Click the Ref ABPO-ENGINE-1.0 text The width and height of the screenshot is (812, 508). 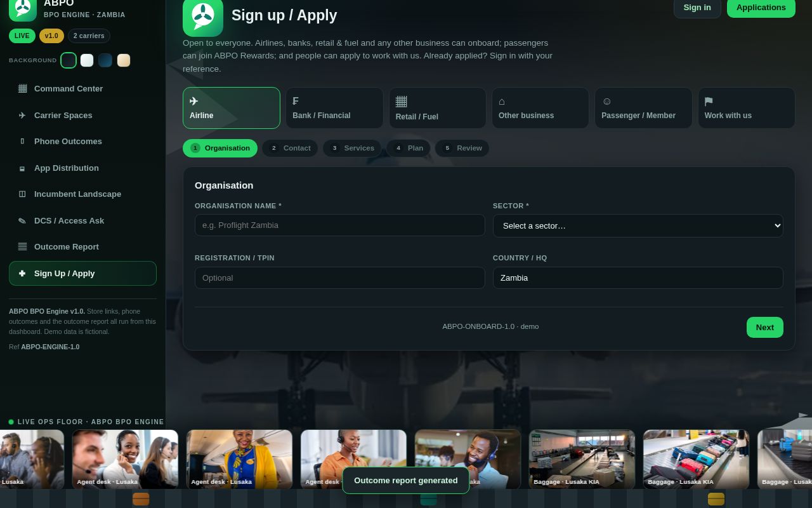[x=44, y=347]
